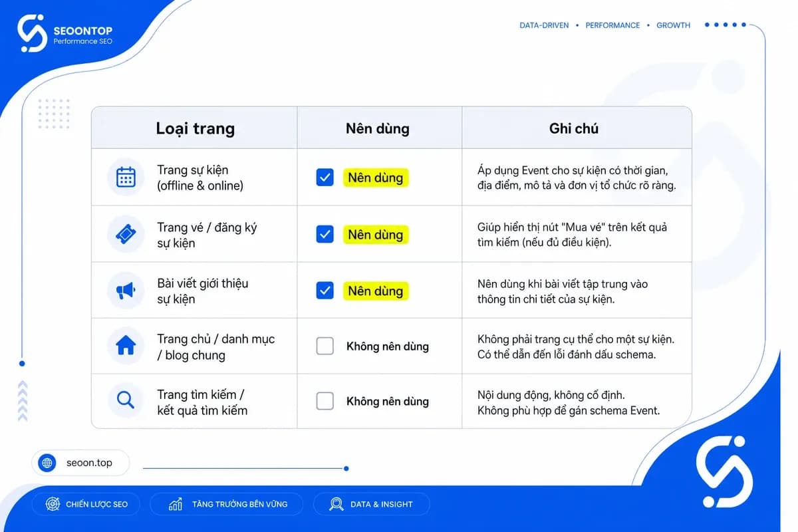The image size is (798, 532).
Task: Click the note Nội dung động, không cố định
Action: (x=569, y=402)
